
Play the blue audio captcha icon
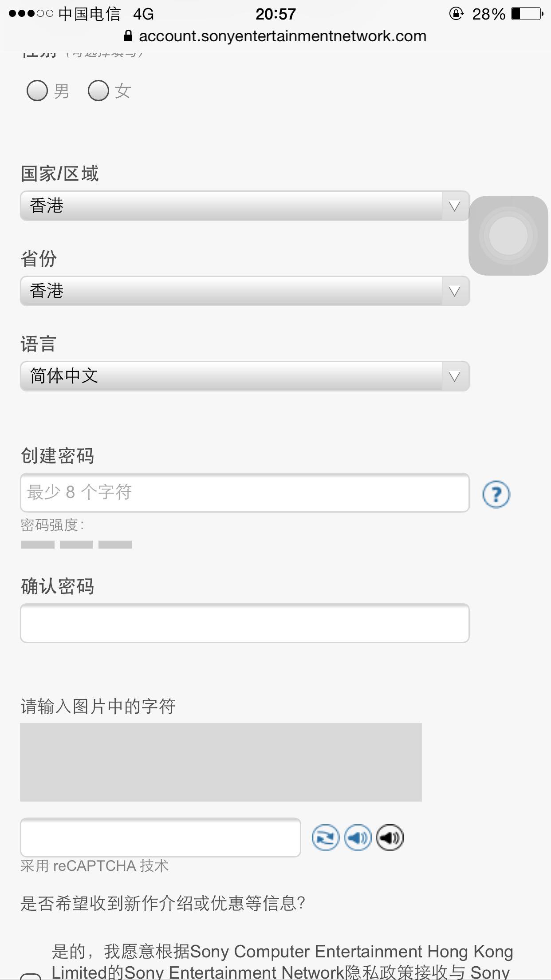(x=358, y=836)
